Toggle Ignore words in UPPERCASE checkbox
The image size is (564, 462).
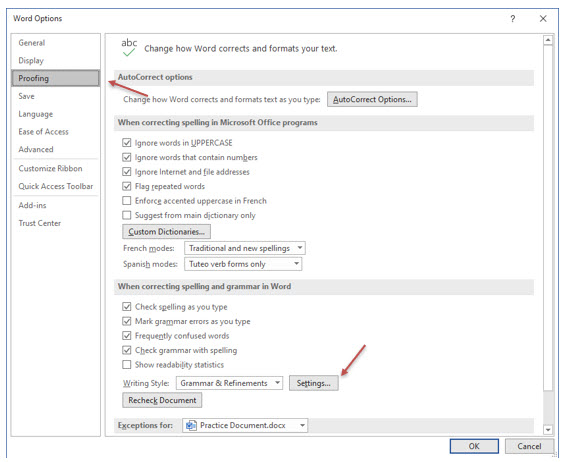pyautogui.click(x=127, y=143)
